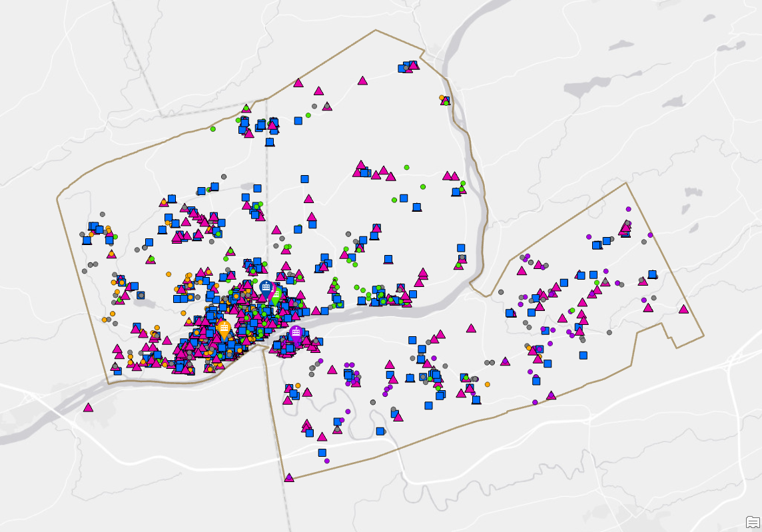The width and height of the screenshot is (762, 532).
Task: Select the pink triangle at boundary's southern tip
Action: point(289,477)
